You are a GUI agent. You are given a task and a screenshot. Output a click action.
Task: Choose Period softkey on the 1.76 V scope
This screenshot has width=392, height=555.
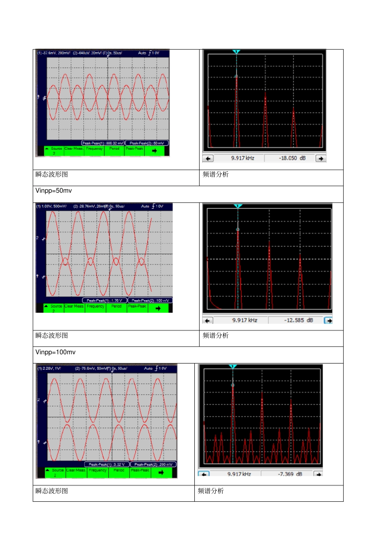coord(117,308)
